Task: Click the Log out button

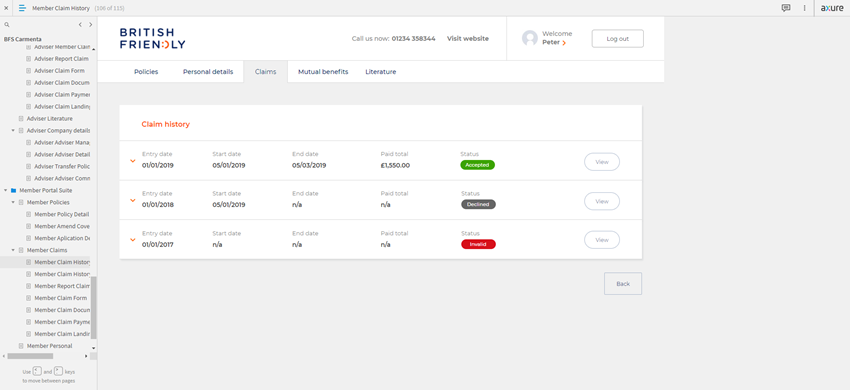Action: point(617,39)
